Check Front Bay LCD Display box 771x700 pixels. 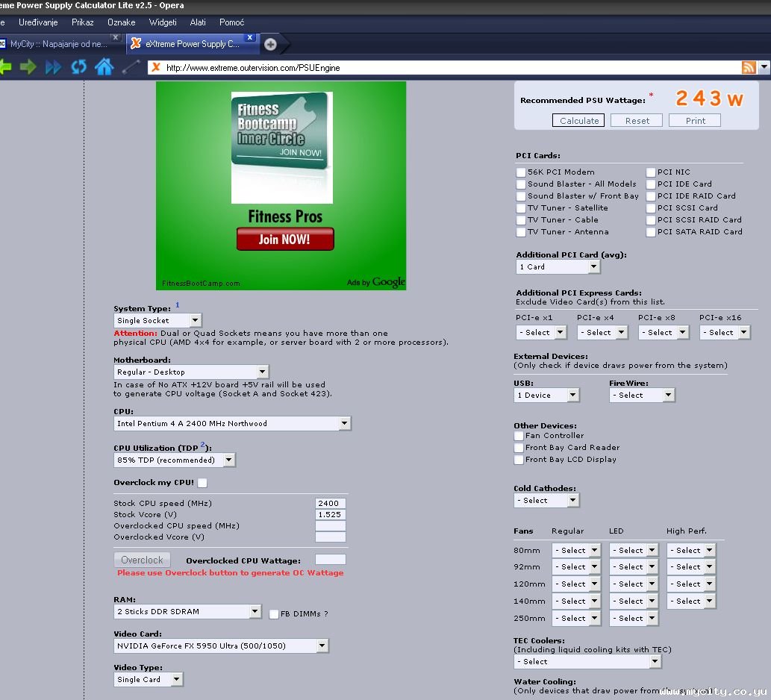(x=518, y=460)
